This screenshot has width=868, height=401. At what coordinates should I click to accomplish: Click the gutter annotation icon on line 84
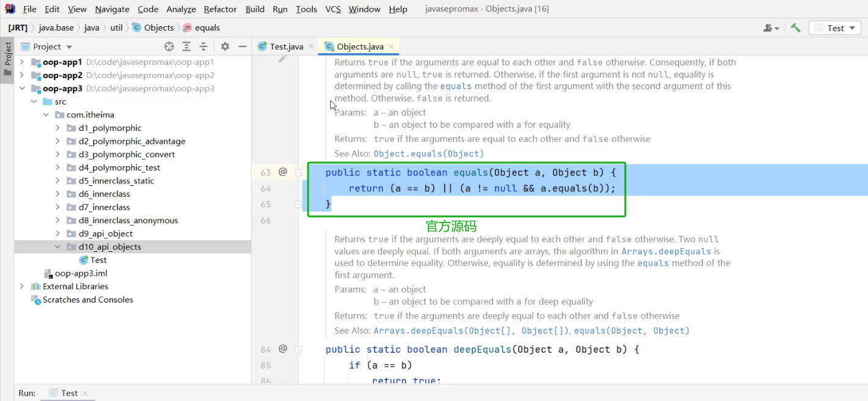[283, 348]
